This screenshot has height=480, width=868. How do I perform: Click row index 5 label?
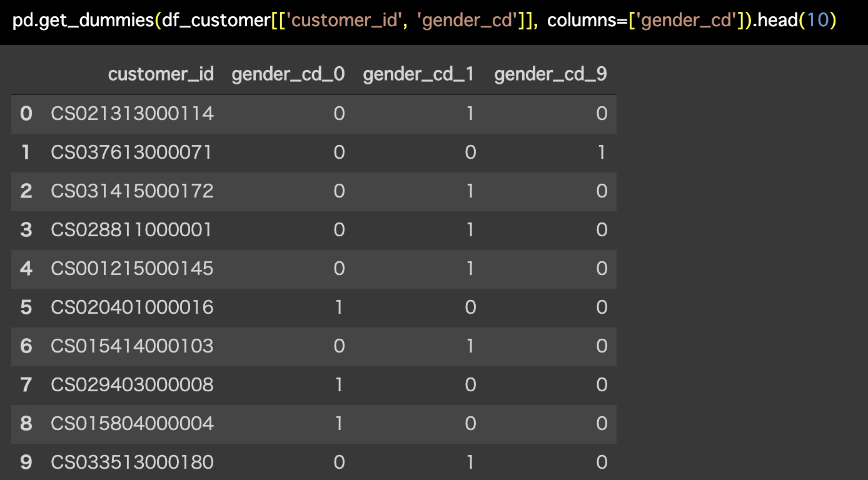point(26,307)
